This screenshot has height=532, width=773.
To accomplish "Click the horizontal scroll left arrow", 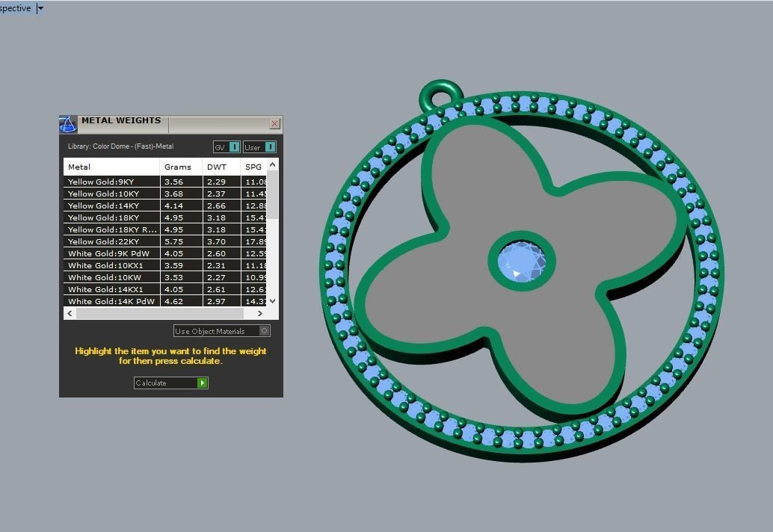I will (70, 313).
